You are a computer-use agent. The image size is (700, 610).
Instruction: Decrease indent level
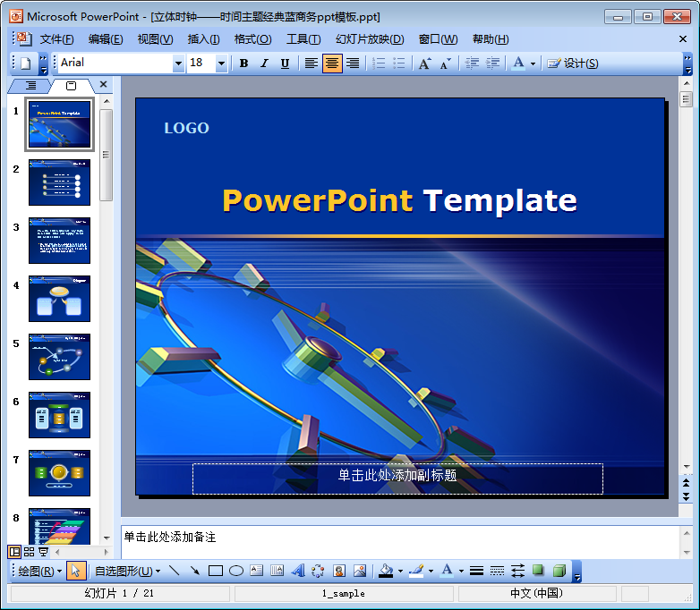[x=472, y=64]
